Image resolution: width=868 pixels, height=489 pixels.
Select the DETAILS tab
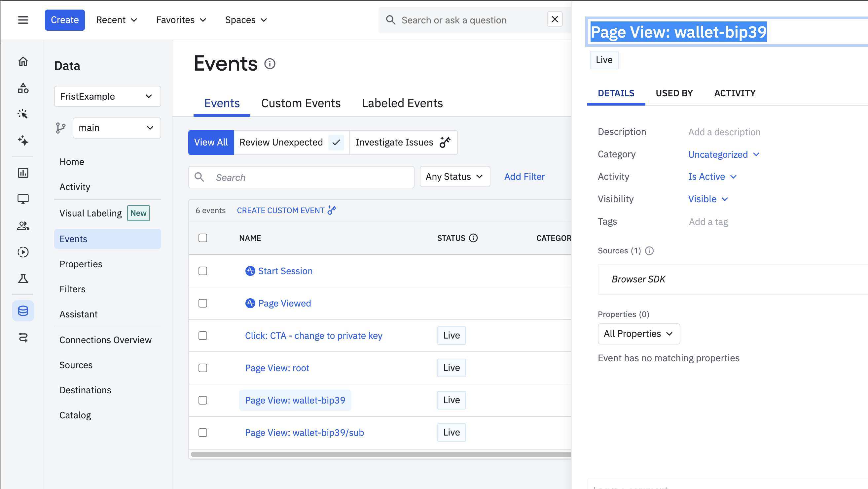coord(616,93)
